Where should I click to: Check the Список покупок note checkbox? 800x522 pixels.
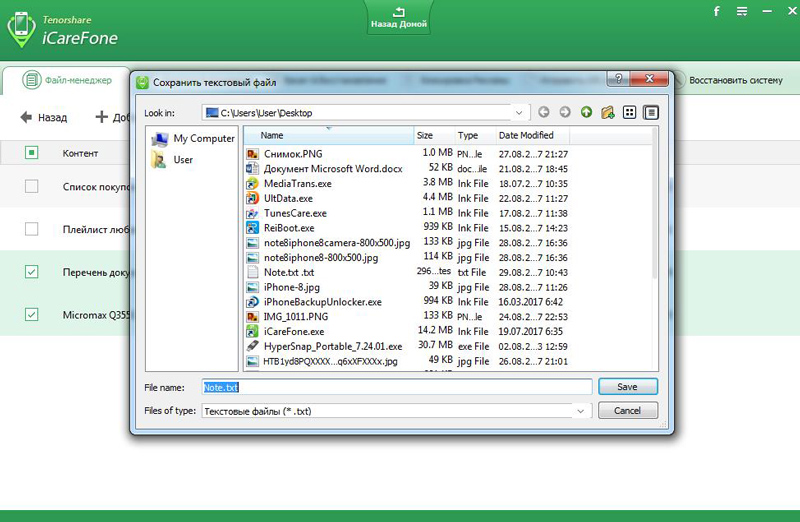[x=32, y=186]
